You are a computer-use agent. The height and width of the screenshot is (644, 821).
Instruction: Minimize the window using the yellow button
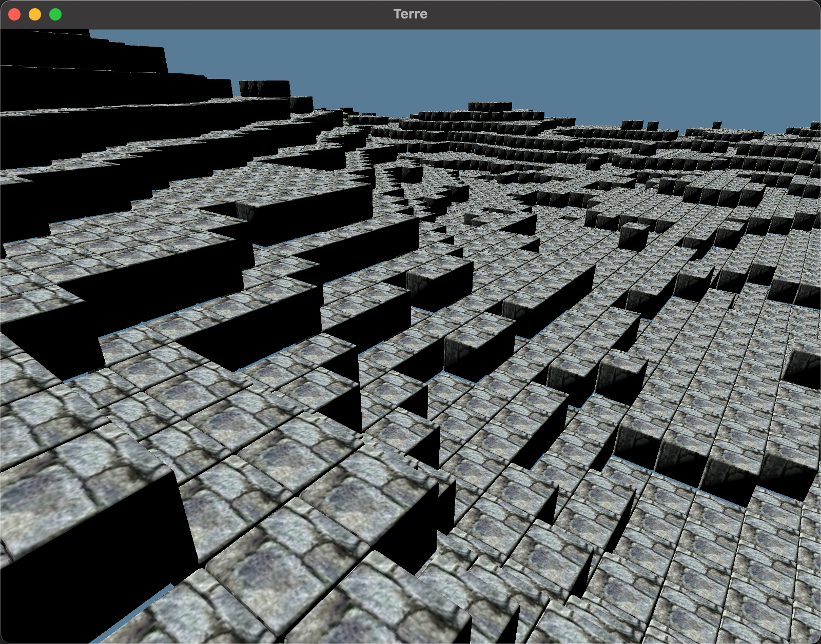pos(35,14)
